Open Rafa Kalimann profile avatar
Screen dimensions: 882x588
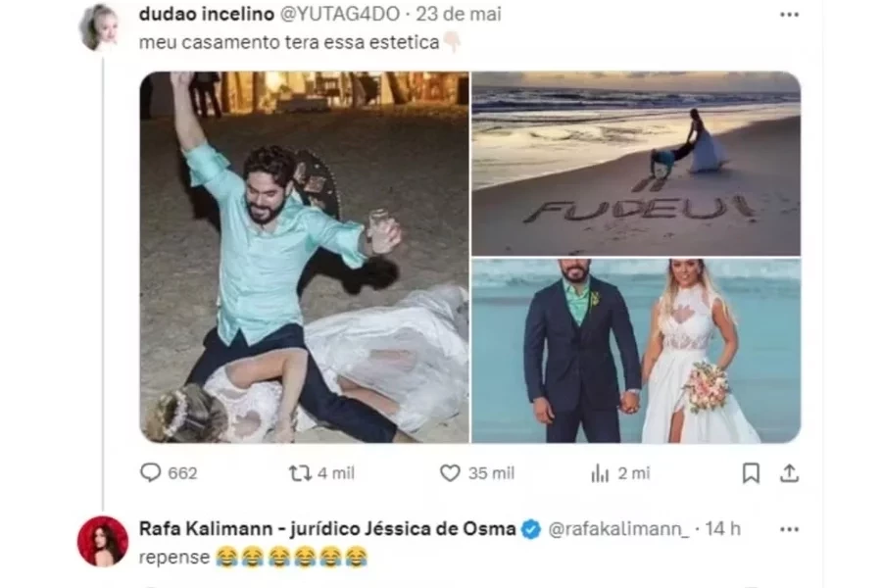(102, 541)
